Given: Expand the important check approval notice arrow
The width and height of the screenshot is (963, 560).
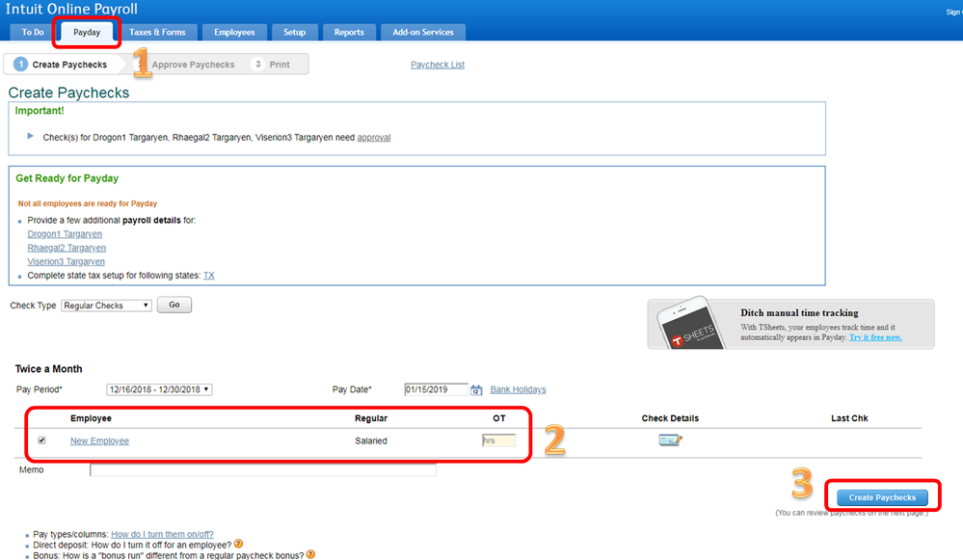Looking at the screenshot, I should [30, 136].
